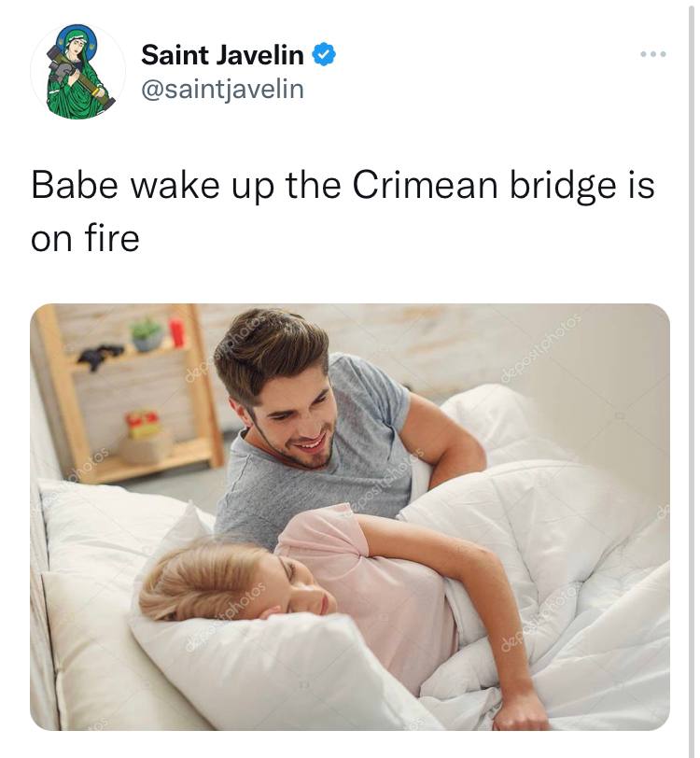This screenshot has width=700, height=758.
Task: Click the tweet text about Crimean bridge
Action: pos(343,211)
